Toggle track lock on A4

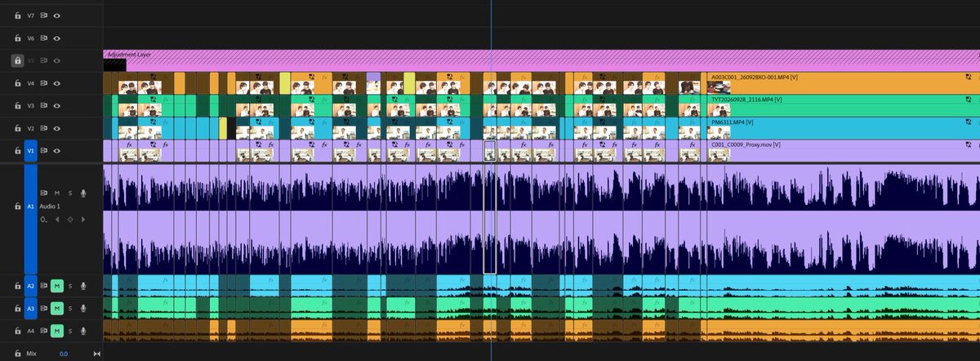coord(17,331)
